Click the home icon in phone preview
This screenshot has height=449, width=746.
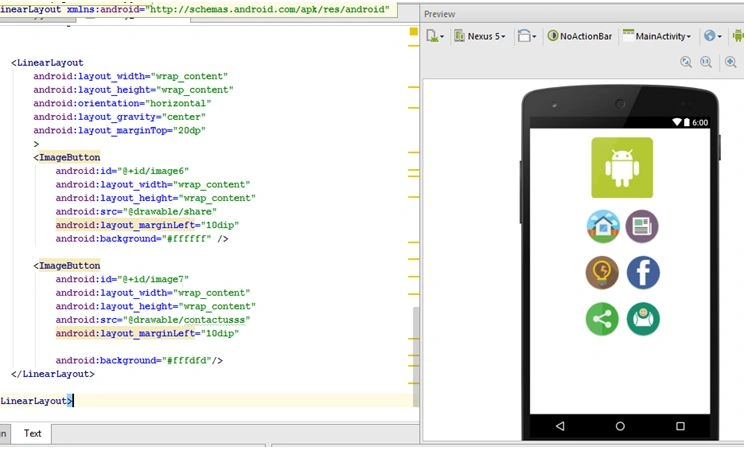tap(603, 226)
